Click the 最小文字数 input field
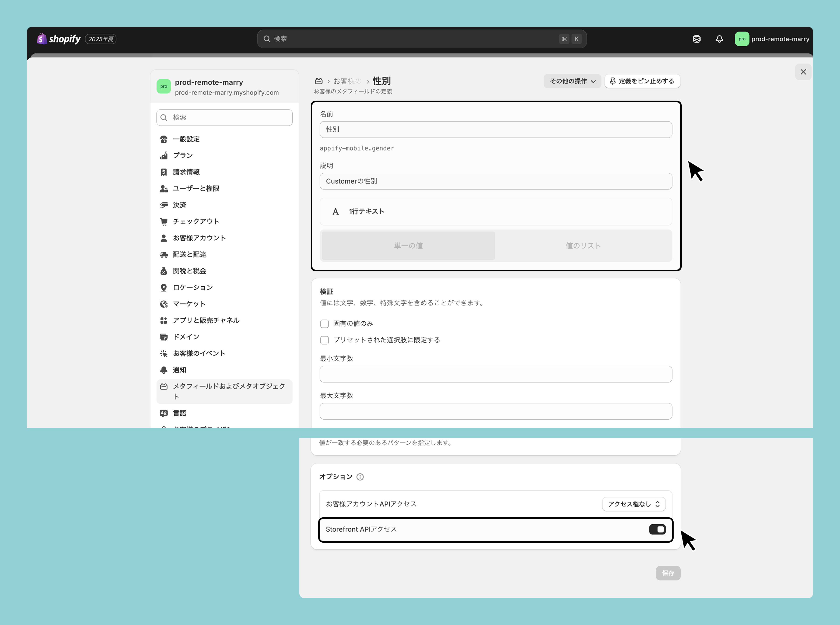The image size is (840, 625). 496,374
